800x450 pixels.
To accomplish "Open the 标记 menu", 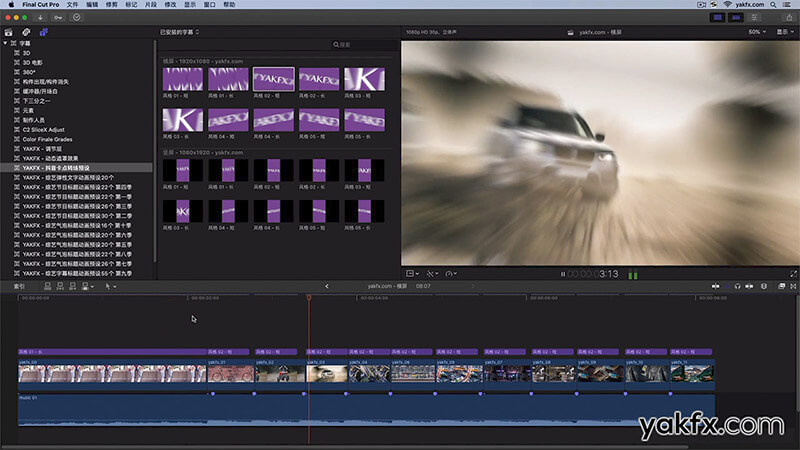I will [x=131, y=5].
